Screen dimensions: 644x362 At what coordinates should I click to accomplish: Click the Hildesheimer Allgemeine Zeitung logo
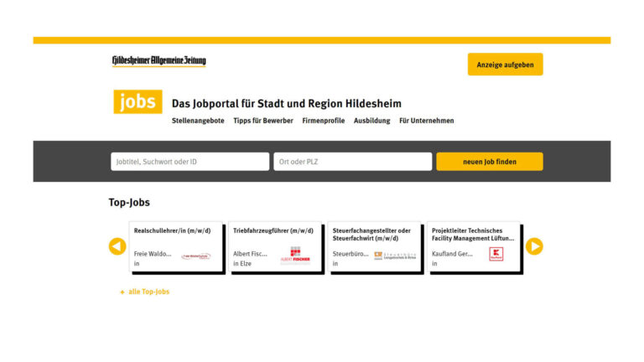point(159,60)
